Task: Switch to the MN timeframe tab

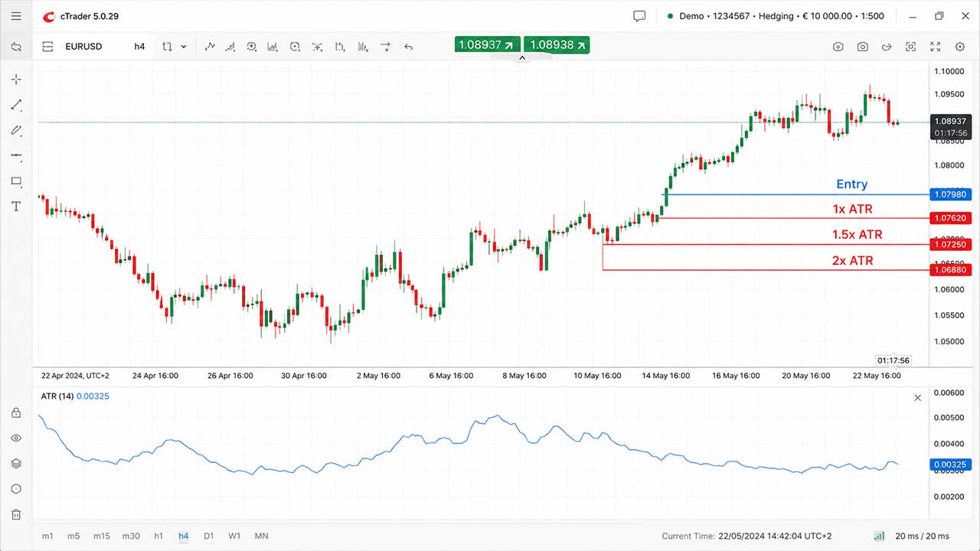Action: [x=261, y=536]
